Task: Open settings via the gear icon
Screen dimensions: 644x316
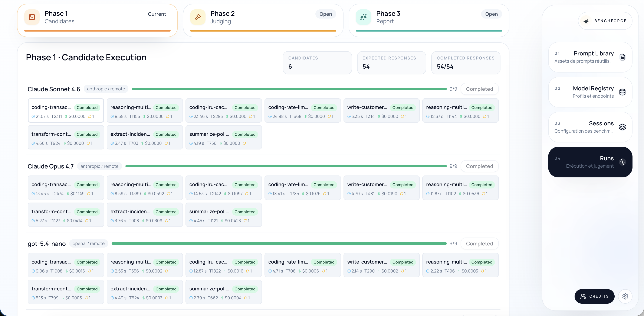Action: point(625,296)
